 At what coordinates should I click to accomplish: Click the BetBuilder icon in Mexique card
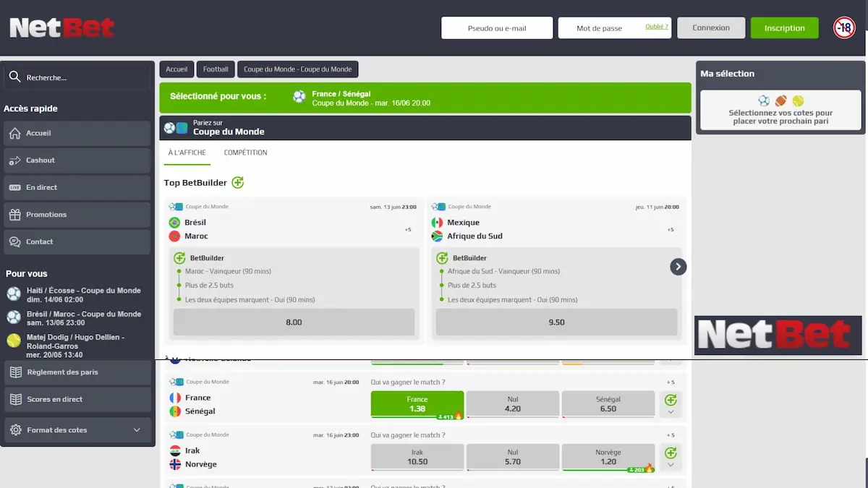pos(442,257)
